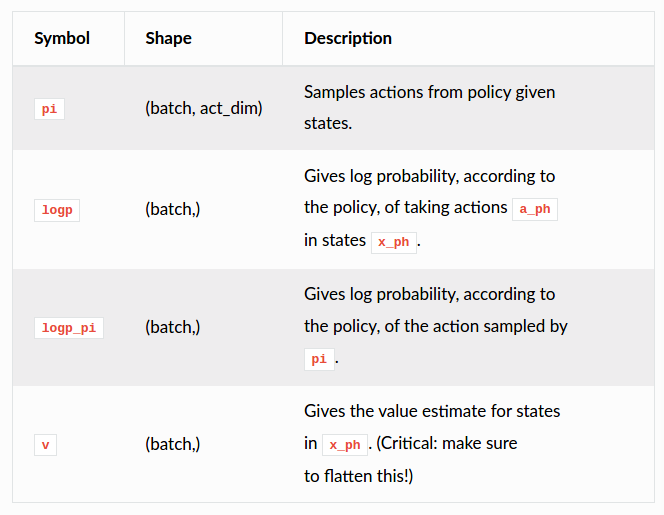Click pi code inside the logp_pi description
Screen dimensions: 664x515
(x=319, y=359)
